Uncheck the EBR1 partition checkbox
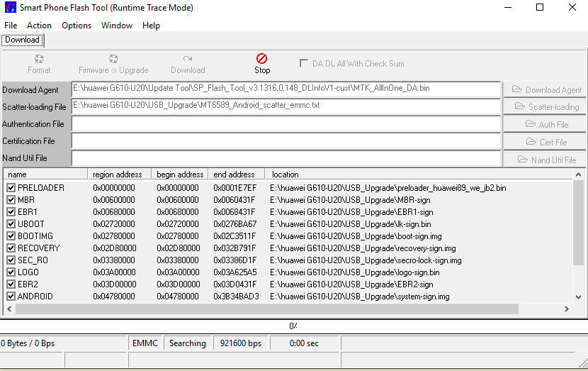 11,212
